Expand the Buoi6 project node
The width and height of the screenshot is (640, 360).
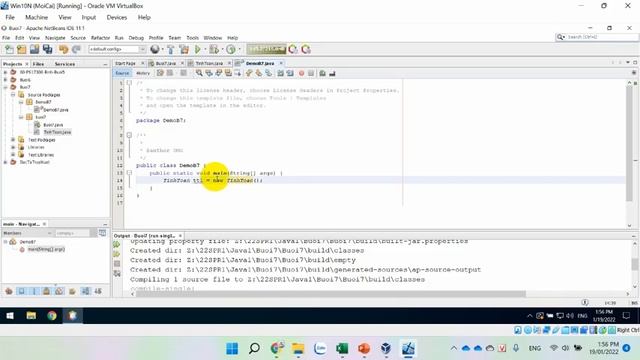click(x=5, y=80)
